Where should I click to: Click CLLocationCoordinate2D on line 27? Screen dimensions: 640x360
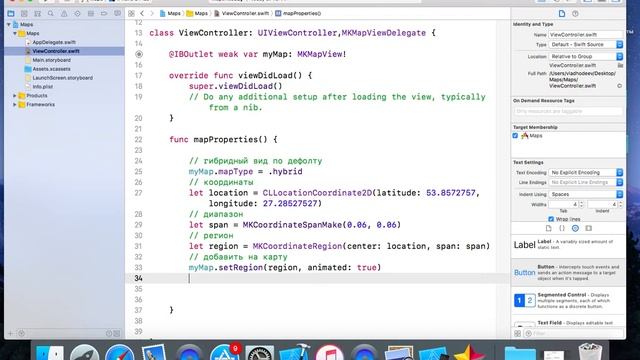317,193
